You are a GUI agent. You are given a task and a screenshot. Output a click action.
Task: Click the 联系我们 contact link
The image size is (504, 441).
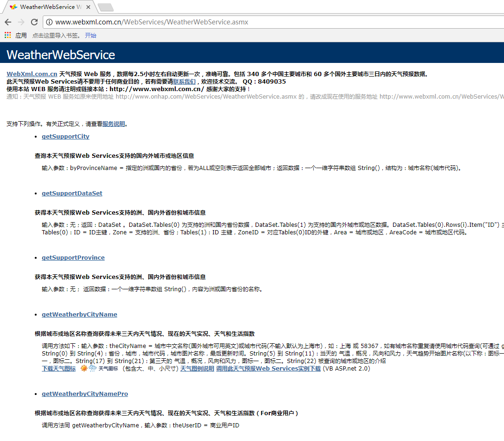(x=184, y=82)
